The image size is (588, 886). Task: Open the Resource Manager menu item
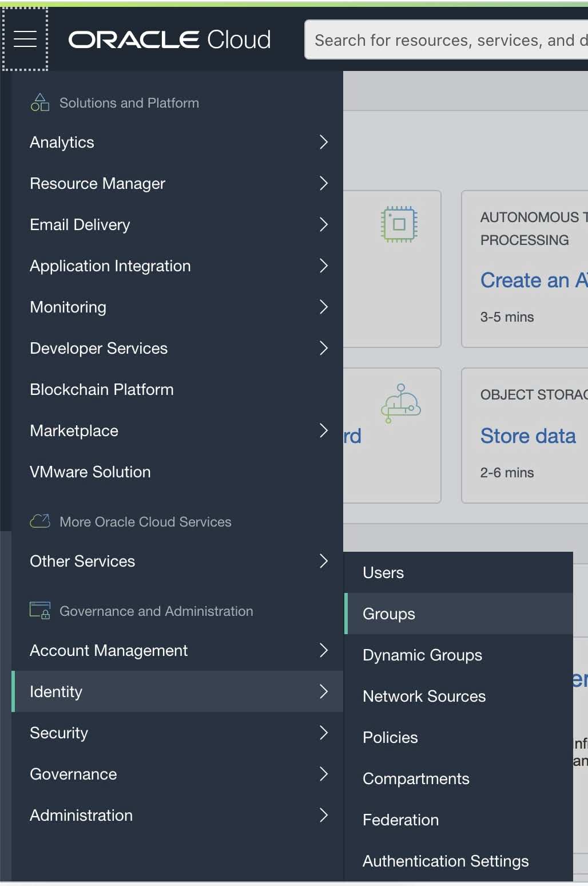(177, 183)
